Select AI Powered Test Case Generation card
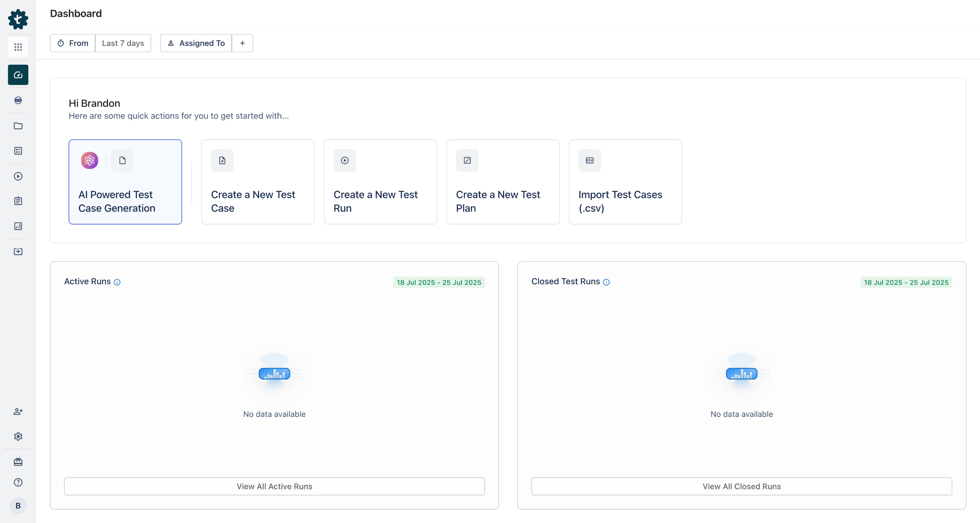This screenshot has width=980, height=523. 125,182
